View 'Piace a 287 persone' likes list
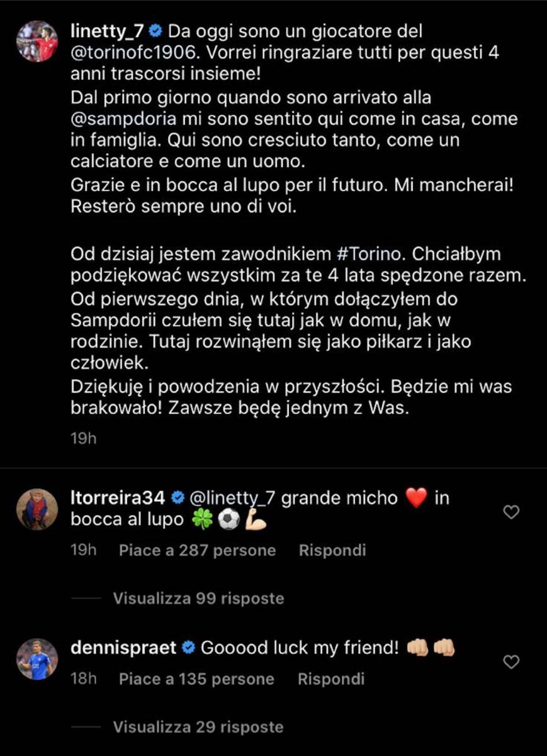The image size is (547, 756). coord(197,551)
